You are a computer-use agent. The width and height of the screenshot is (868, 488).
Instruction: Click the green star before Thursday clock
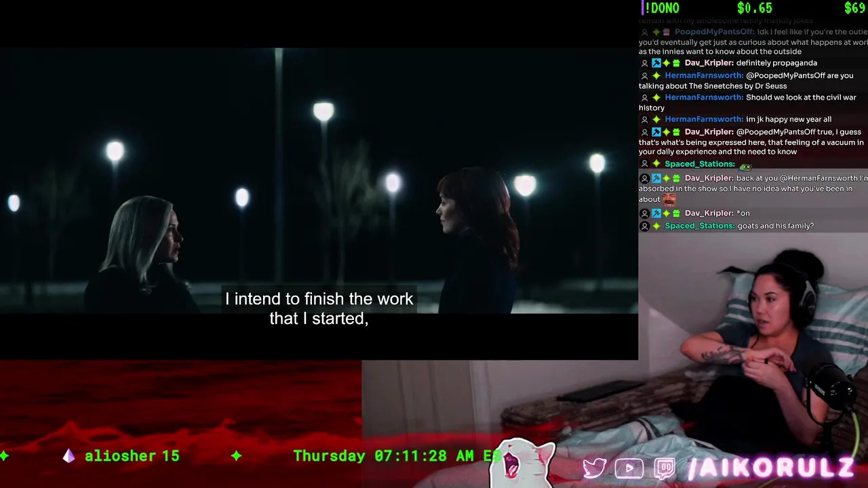(x=236, y=456)
